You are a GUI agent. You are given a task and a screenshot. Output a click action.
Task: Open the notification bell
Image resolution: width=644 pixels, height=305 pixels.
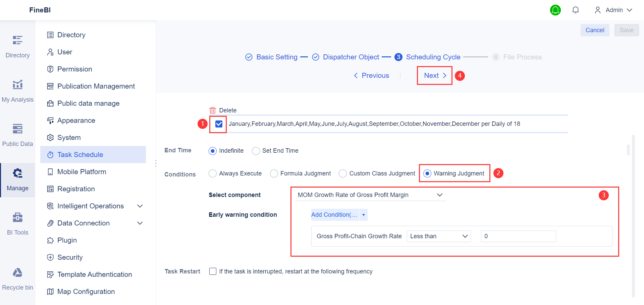pyautogui.click(x=576, y=10)
